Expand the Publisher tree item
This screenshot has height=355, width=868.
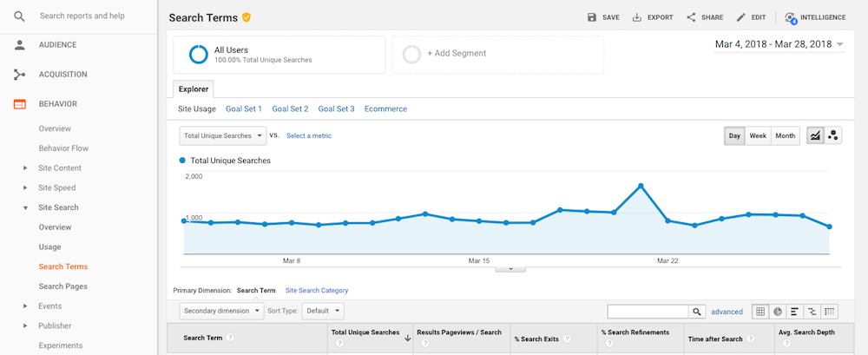pos(25,325)
